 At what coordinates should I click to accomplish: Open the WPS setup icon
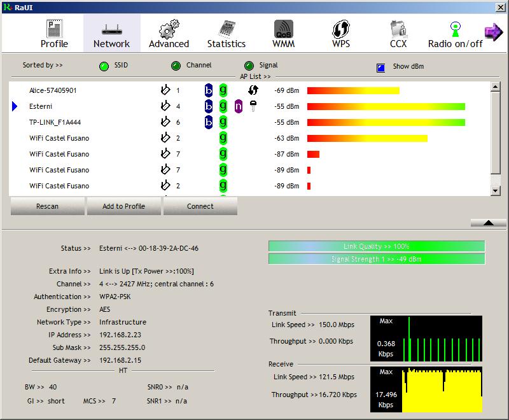(341, 30)
